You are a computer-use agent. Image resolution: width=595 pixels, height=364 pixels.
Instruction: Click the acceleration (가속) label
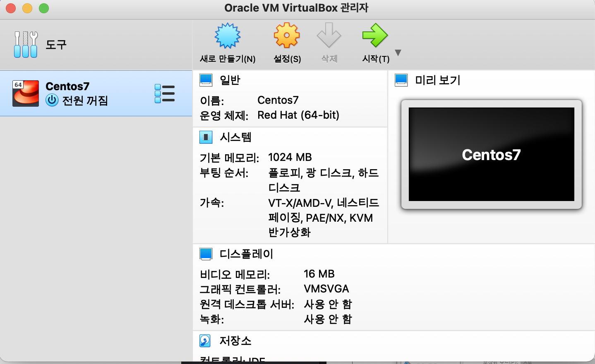(x=212, y=203)
